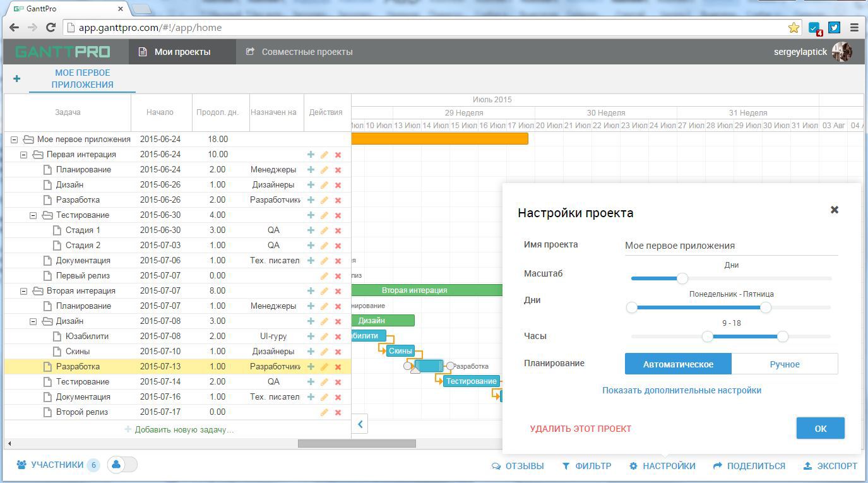Add a subtask to Вторая интерация

pyautogui.click(x=311, y=291)
